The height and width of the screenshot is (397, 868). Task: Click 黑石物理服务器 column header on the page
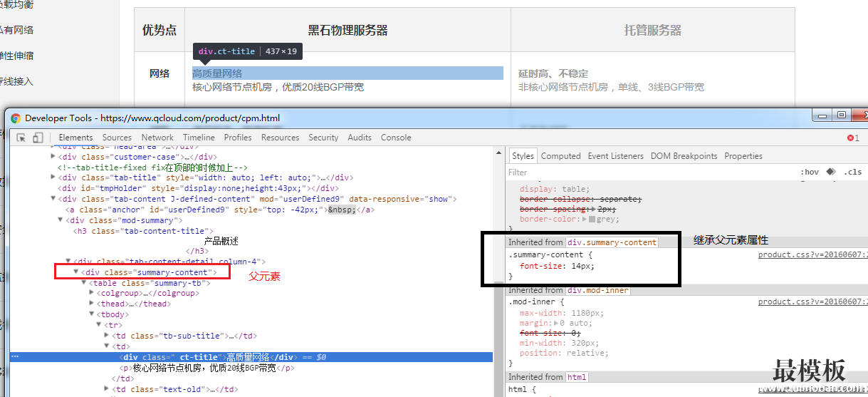pos(347,30)
